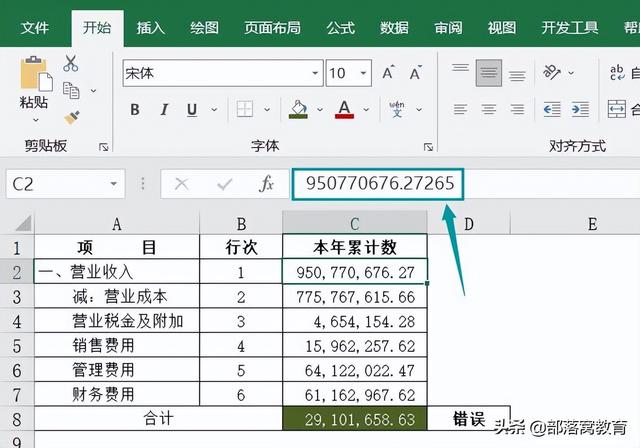
Task: Select cell 营业成本 amount 775,767,615.66
Action: coord(355,297)
